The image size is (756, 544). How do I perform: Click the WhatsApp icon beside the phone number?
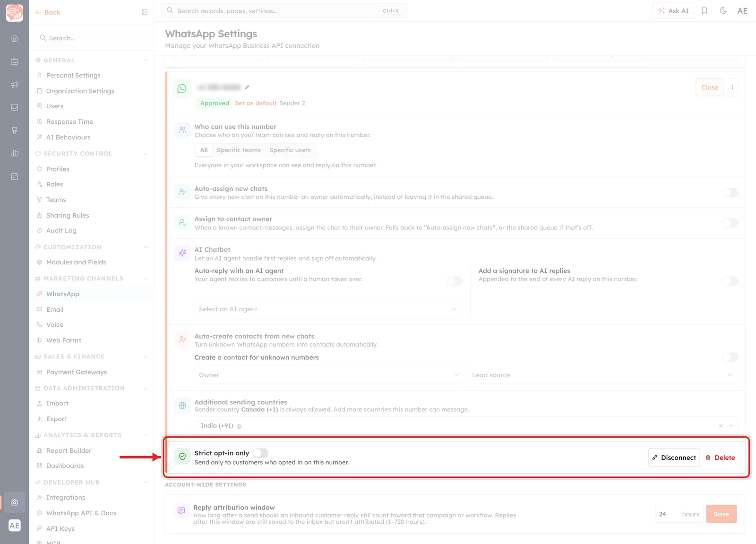click(x=182, y=88)
